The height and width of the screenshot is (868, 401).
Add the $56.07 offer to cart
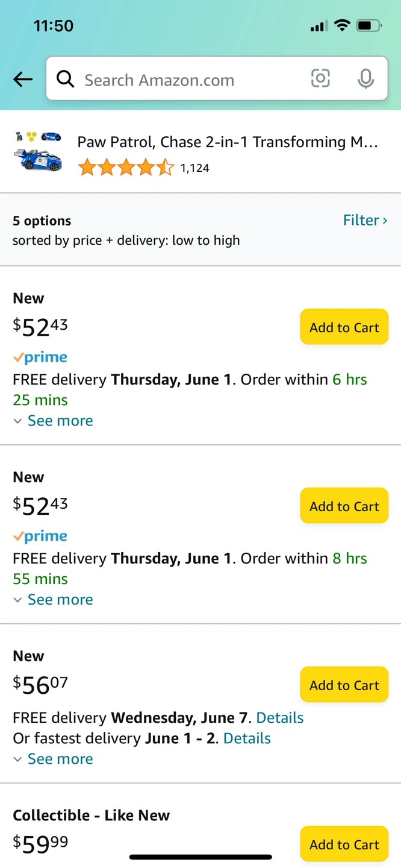pos(344,685)
